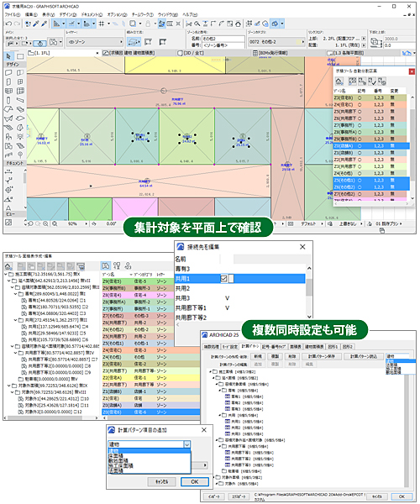This screenshot has height=504, width=420.
Task: Collapse the 施工面積 root node in the area tree
Action: (6, 274)
